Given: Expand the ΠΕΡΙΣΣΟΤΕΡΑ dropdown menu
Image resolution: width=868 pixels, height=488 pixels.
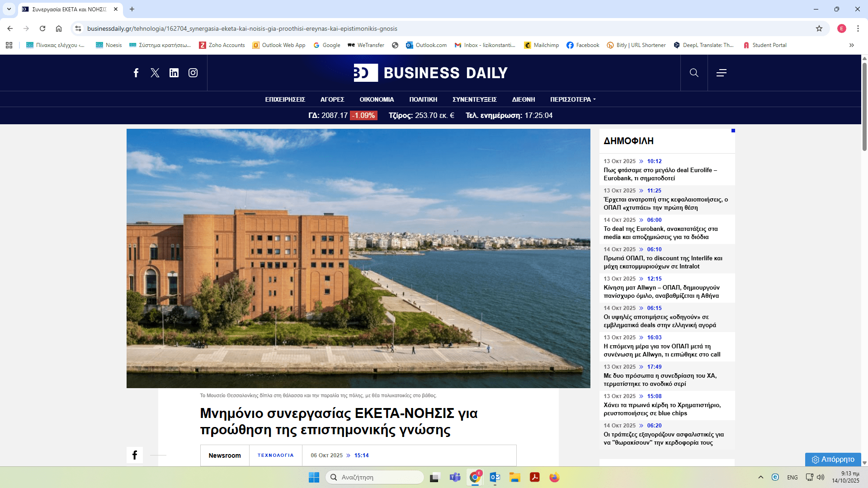Looking at the screenshot, I should pos(573,99).
